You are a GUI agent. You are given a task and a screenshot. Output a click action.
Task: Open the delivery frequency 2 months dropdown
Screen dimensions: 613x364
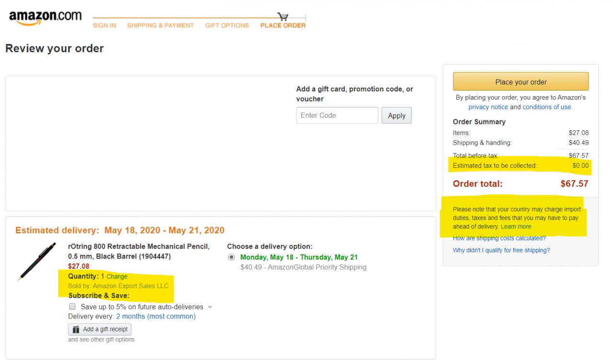pos(156,317)
